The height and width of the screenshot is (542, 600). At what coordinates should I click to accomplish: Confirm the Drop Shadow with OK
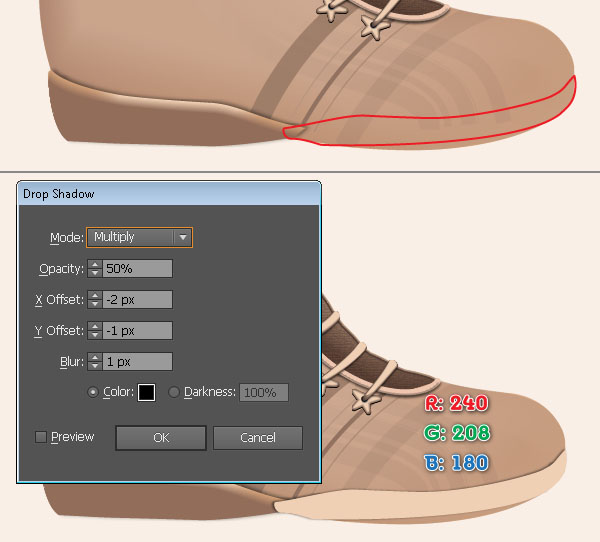pos(161,438)
